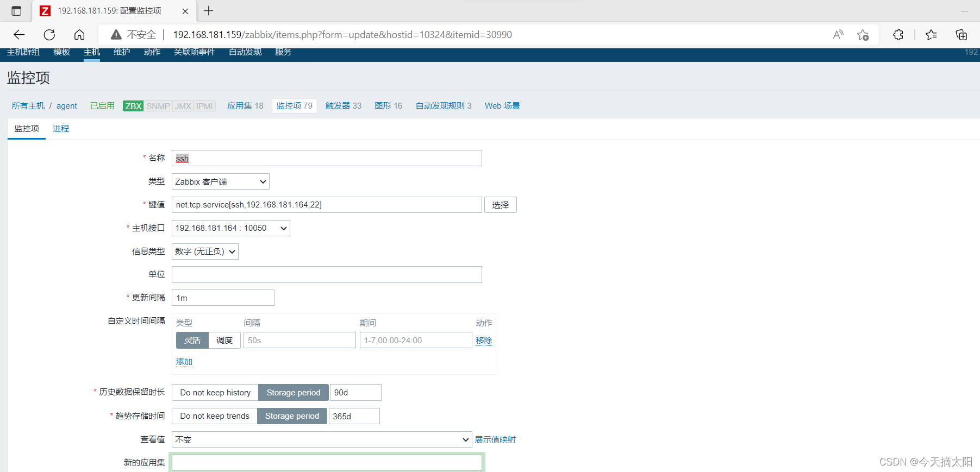Screen dimensions: 980x472
Task: Open the 类型 Zabbix 客户端 dropdown
Action: coord(221,182)
